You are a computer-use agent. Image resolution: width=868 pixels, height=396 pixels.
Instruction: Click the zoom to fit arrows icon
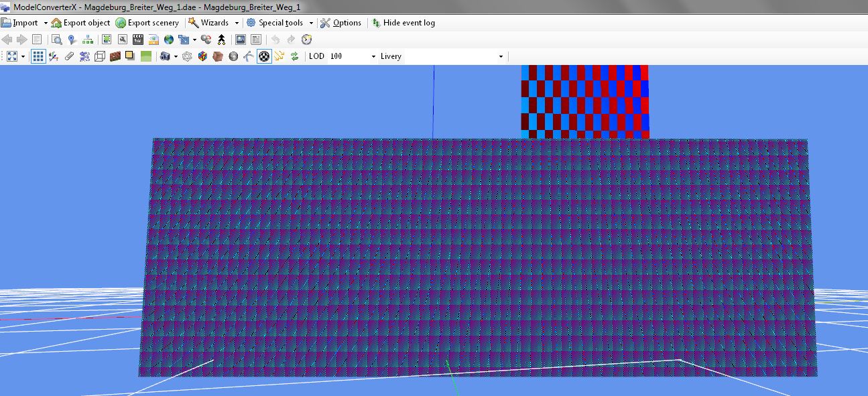[12, 56]
